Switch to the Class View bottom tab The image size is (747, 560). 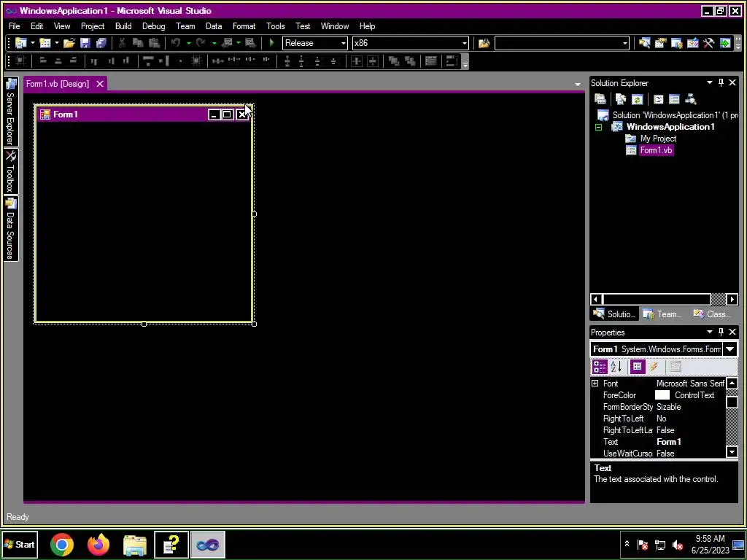point(713,314)
